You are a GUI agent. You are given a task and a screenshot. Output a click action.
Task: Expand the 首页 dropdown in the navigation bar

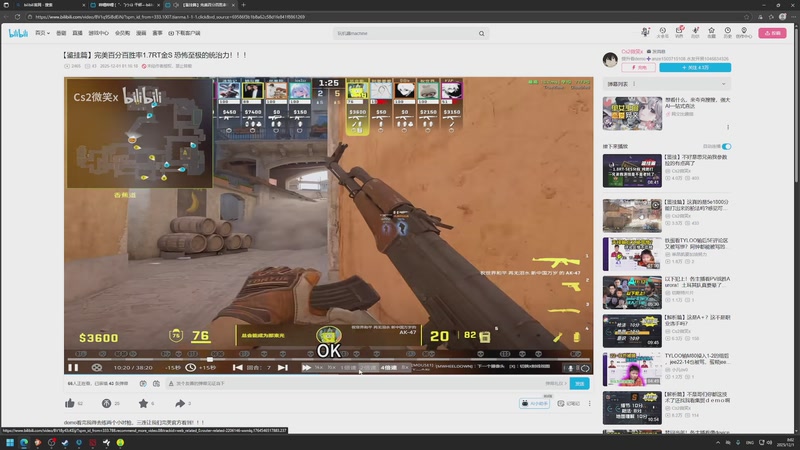point(42,33)
